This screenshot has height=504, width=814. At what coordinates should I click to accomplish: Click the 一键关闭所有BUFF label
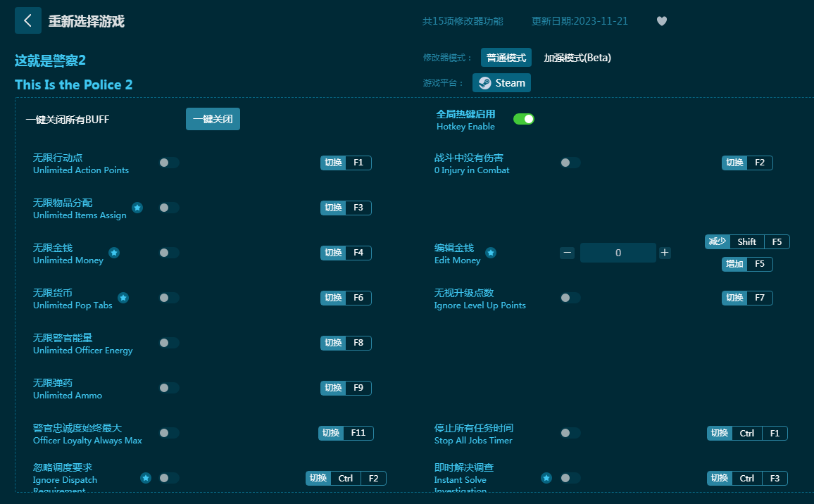[x=68, y=120]
